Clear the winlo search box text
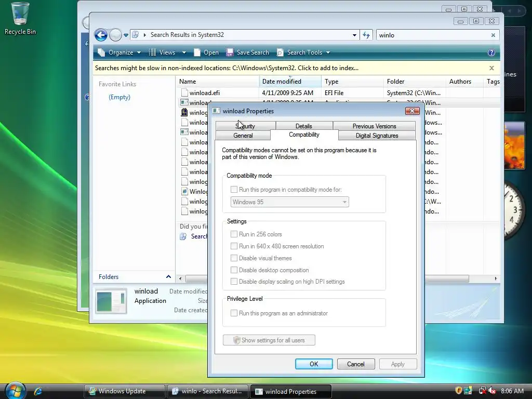532x399 pixels. 493,35
